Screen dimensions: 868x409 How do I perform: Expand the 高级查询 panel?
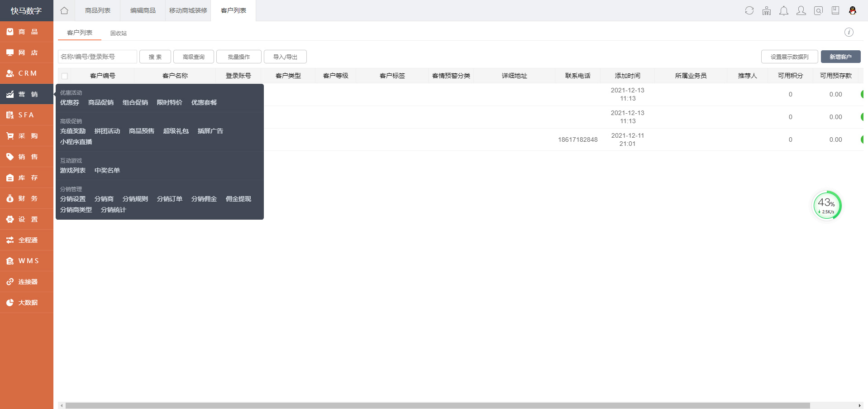pos(194,57)
